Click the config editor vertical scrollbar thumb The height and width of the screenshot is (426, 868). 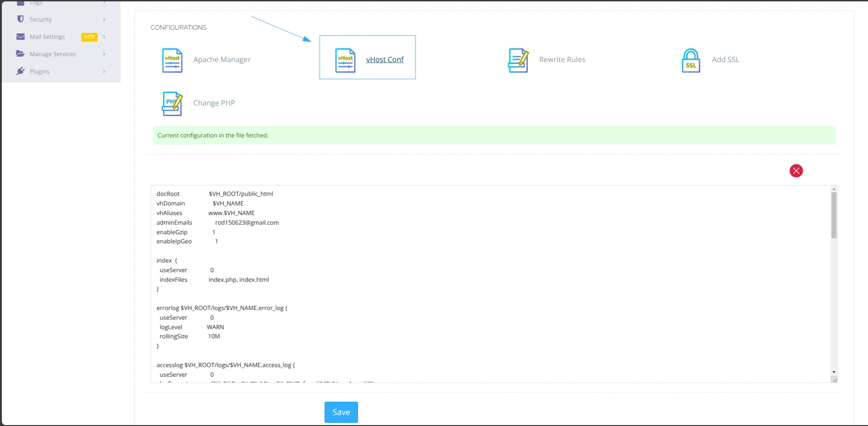(x=834, y=215)
